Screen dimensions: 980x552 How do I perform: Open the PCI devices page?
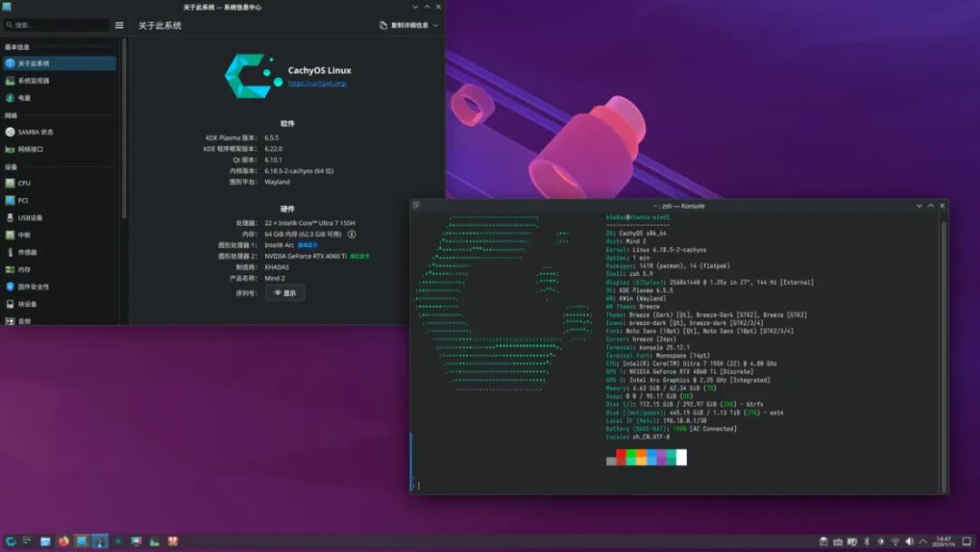(59, 201)
